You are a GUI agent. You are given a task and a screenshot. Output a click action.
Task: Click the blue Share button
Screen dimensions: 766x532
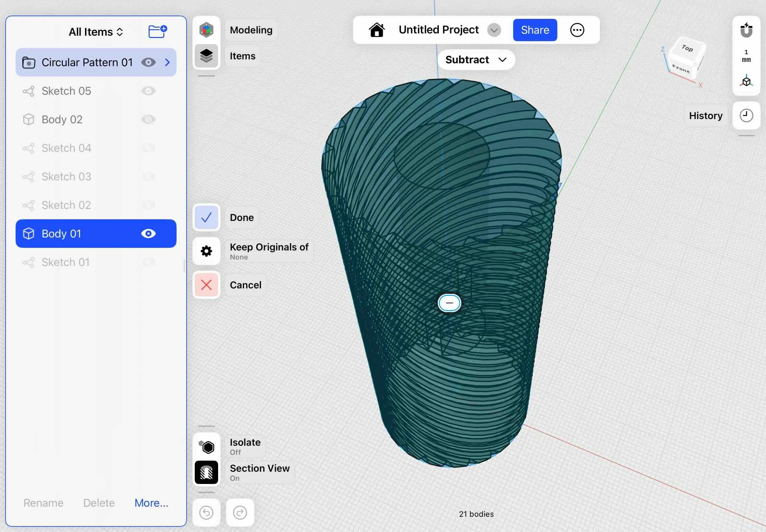tap(535, 30)
